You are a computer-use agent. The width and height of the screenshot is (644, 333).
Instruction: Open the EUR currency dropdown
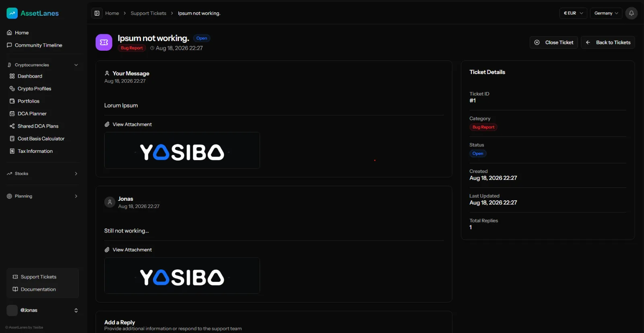pos(573,13)
